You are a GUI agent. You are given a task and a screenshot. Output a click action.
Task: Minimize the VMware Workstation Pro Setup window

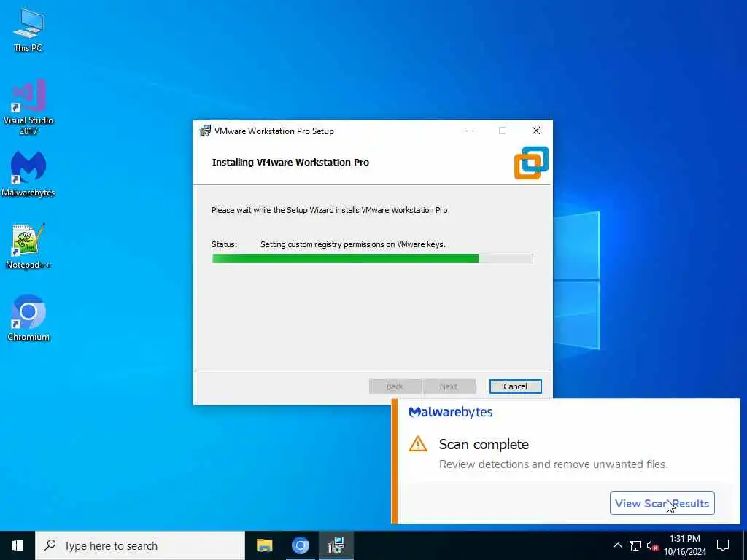click(470, 131)
